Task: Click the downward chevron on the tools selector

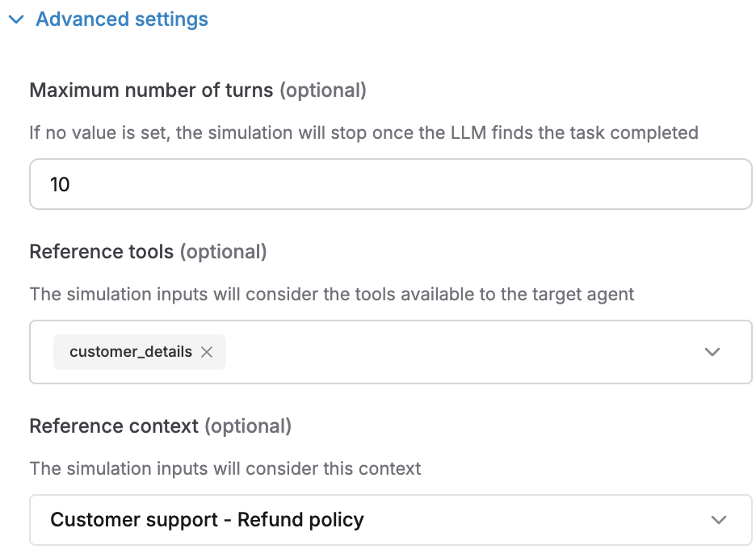Action: [712, 352]
